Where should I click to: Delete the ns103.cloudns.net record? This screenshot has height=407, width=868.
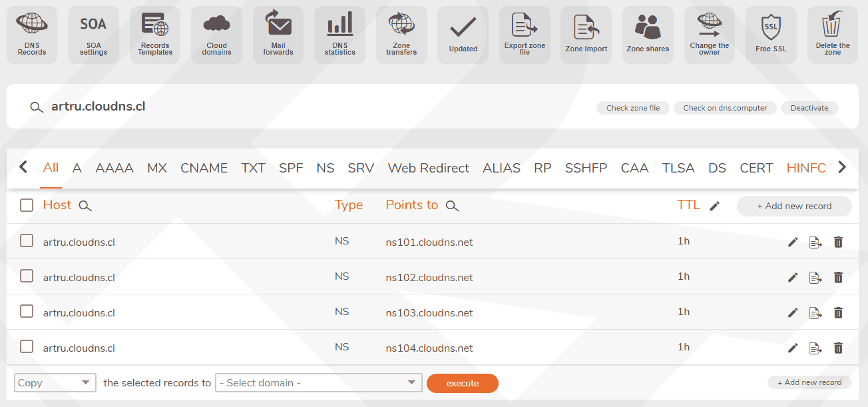[x=838, y=312]
